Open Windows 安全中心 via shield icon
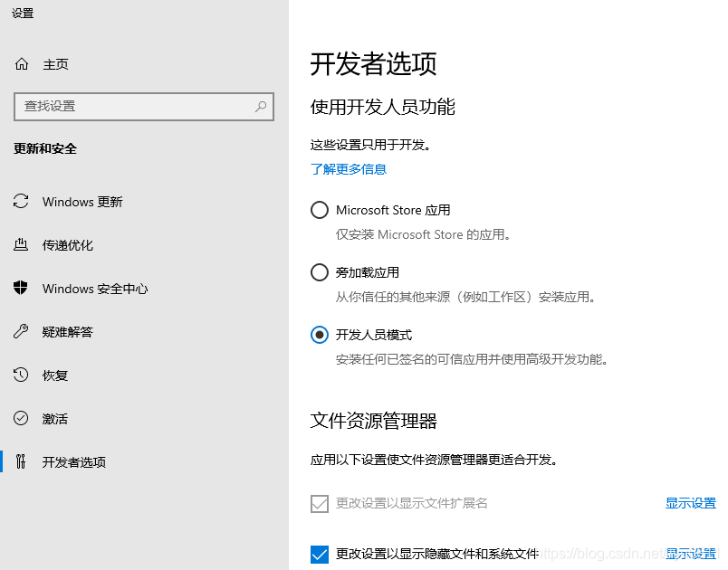The height and width of the screenshot is (570, 728). (20, 288)
